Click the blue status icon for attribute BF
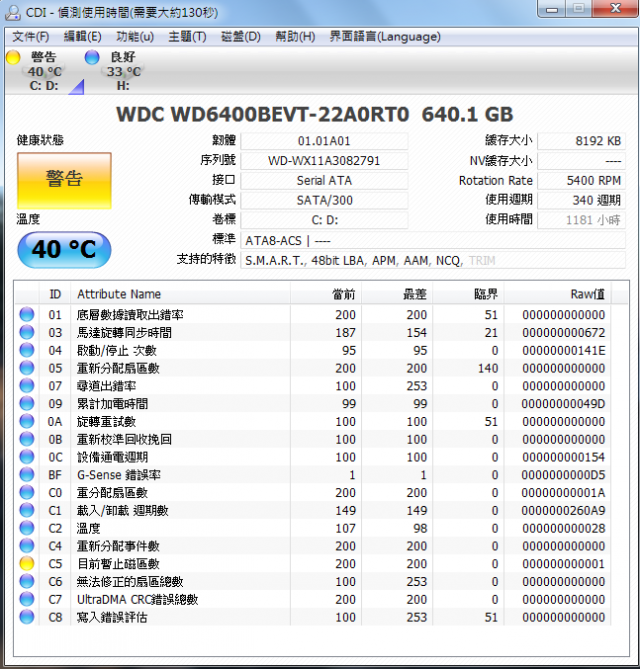This screenshot has width=640, height=670. 27,475
